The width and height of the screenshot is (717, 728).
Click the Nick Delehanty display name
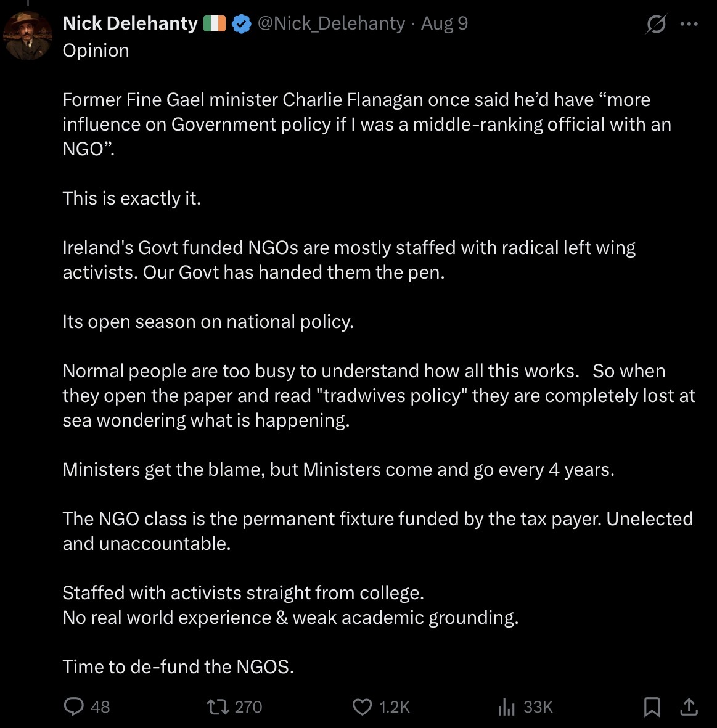pos(130,23)
